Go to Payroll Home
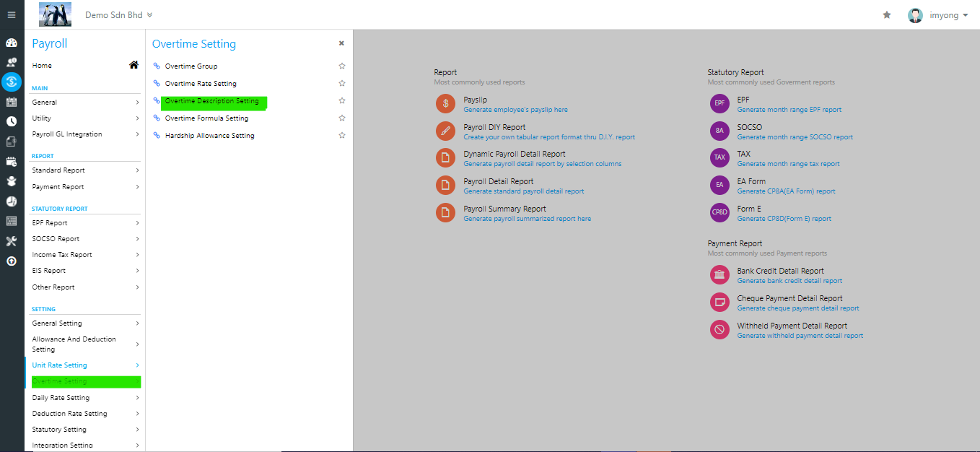Screen dimensions: 980x452 click(42, 66)
